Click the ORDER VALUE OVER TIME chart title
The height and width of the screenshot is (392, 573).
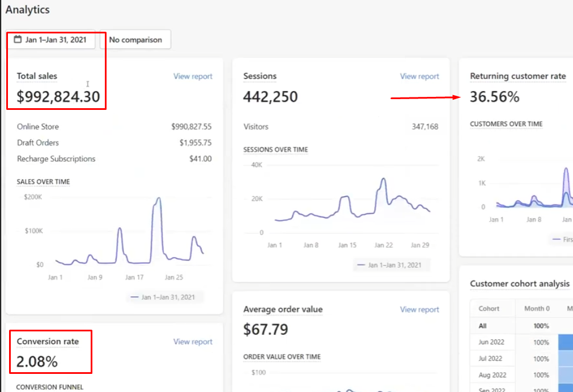[x=282, y=356]
